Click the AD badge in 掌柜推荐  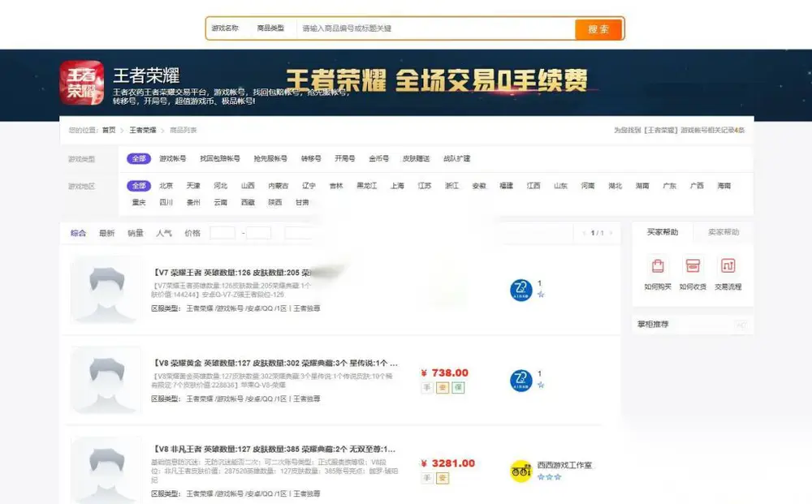741,325
